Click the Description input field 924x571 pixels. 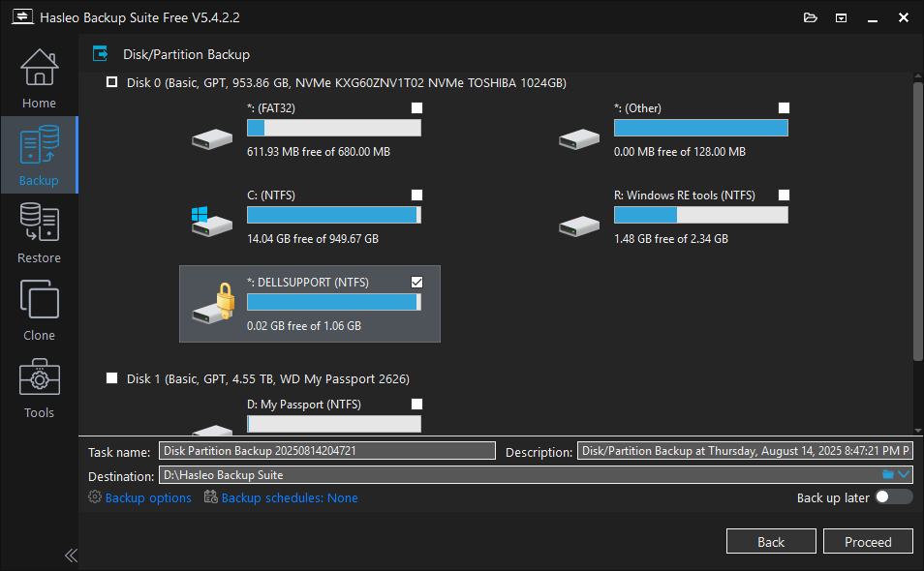[745, 451]
